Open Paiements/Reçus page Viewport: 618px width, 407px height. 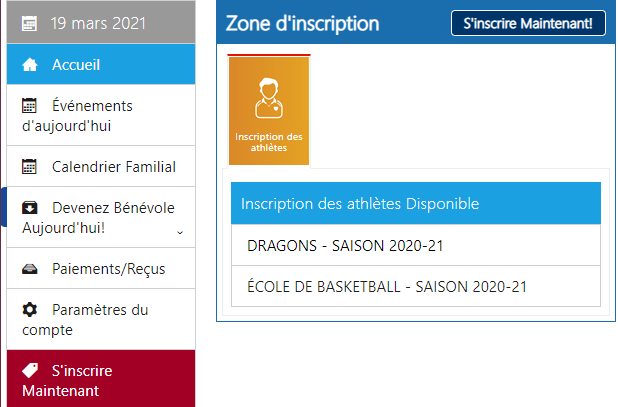[x=101, y=269]
